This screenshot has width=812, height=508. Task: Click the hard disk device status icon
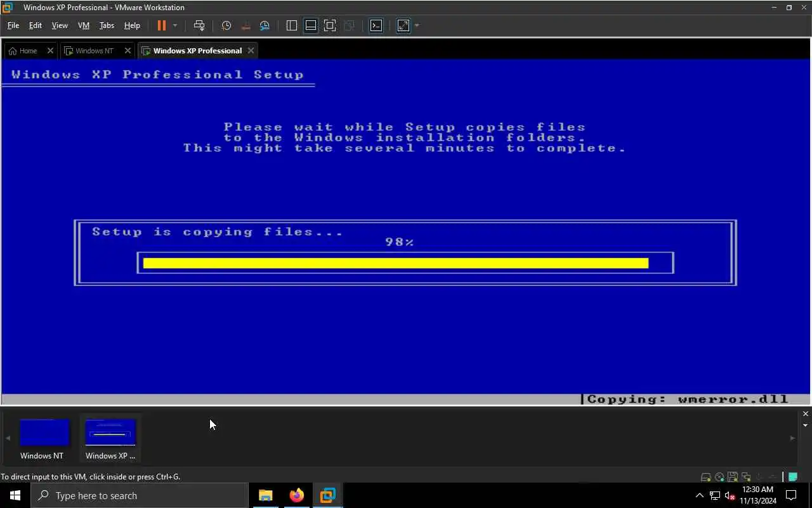[x=706, y=477]
